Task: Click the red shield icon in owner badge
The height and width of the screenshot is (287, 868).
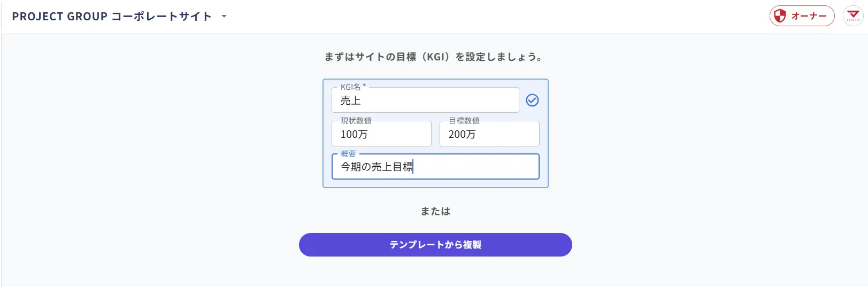Action: (x=780, y=16)
